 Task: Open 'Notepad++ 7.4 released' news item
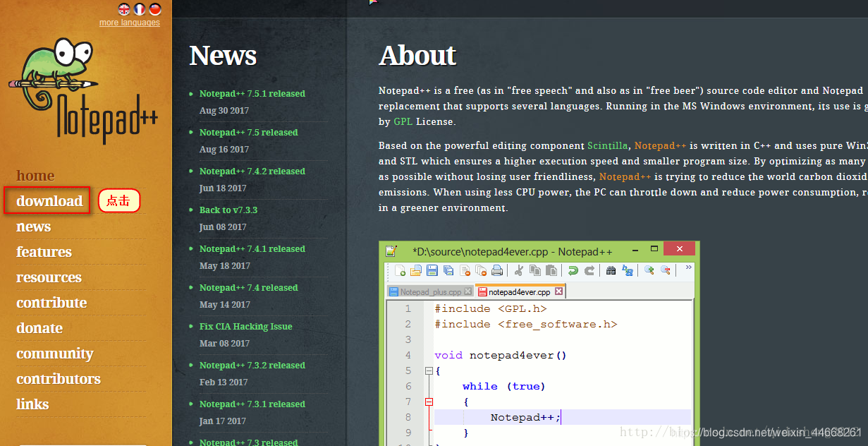click(x=248, y=288)
